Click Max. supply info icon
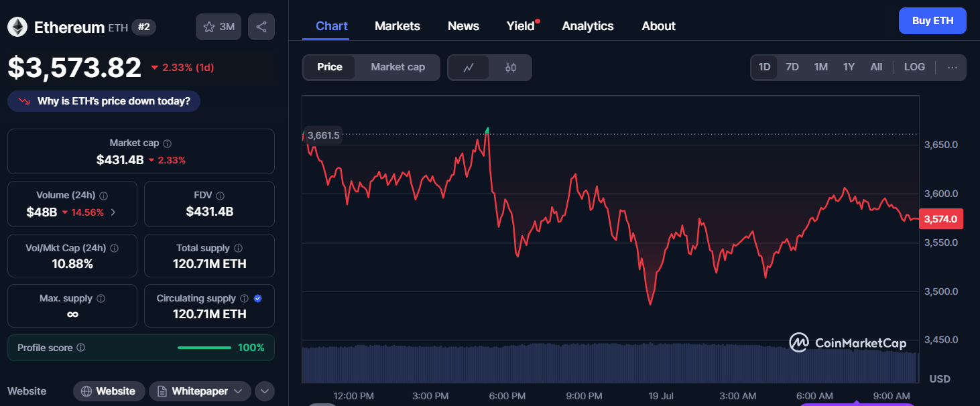 (x=101, y=299)
